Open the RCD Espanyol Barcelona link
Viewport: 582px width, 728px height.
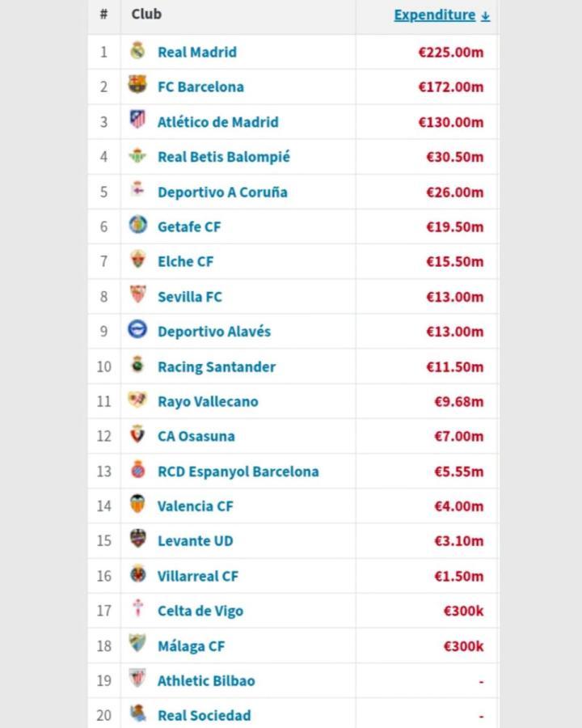(238, 472)
